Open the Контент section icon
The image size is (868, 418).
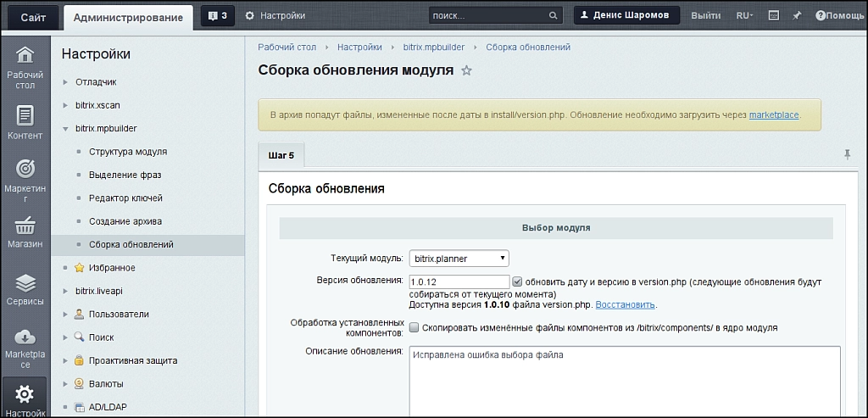[25, 115]
